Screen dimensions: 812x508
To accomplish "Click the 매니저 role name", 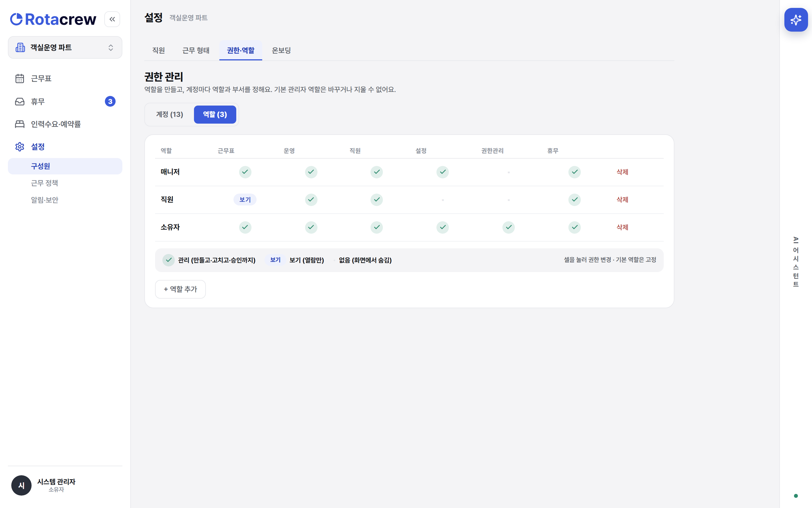I will 170,172.
